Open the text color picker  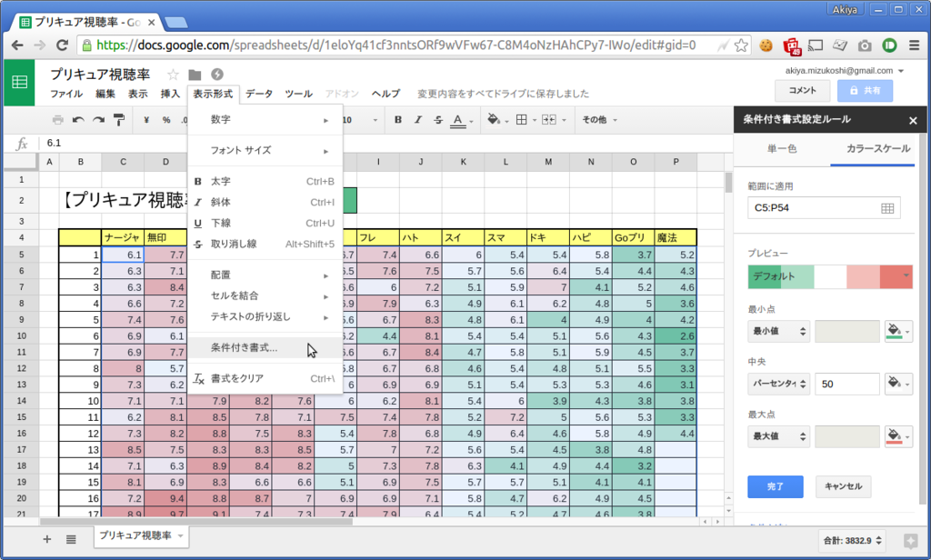coord(461,120)
